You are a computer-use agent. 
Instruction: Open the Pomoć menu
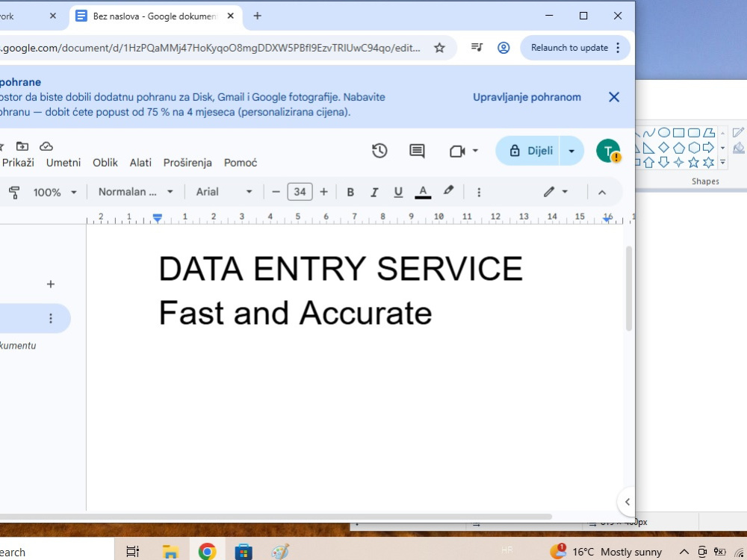(241, 163)
